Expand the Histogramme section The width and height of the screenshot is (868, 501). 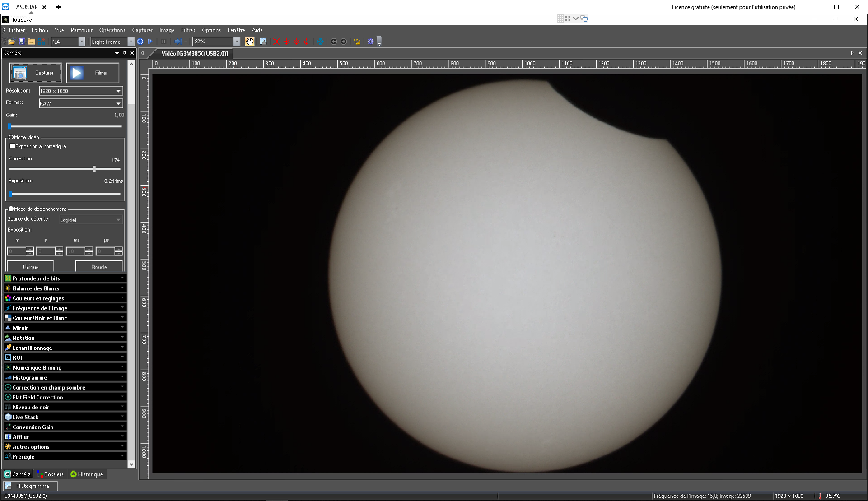(x=65, y=377)
